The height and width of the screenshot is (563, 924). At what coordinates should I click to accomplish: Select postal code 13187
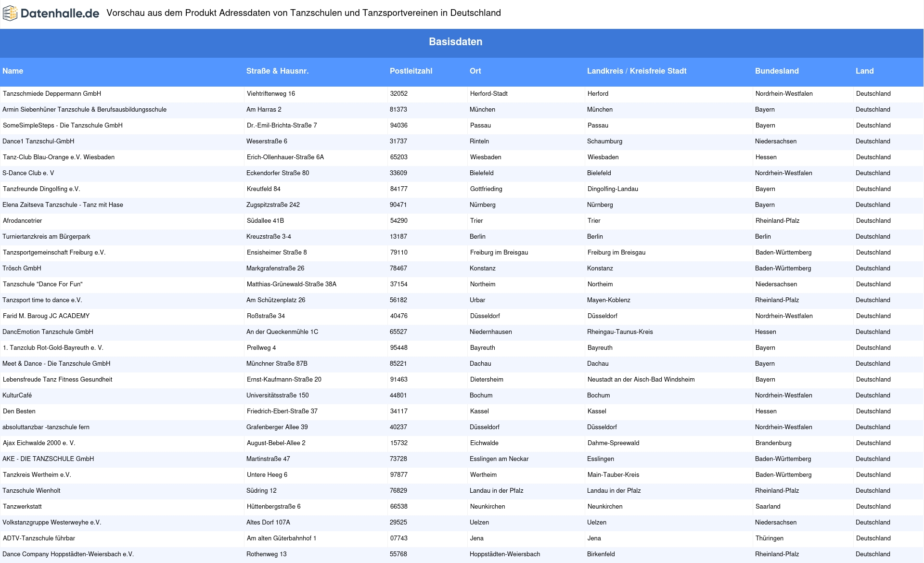398,237
